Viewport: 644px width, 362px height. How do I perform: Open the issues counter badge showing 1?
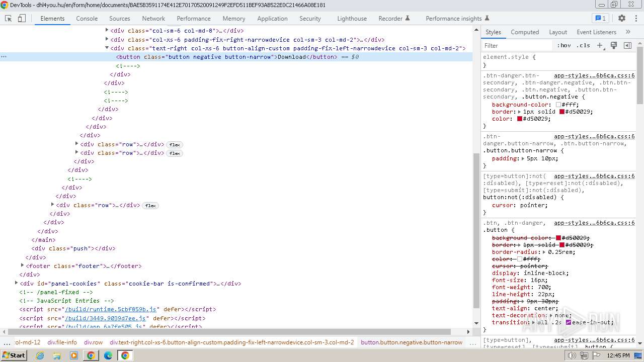pyautogui.click(x=600, y=18)
